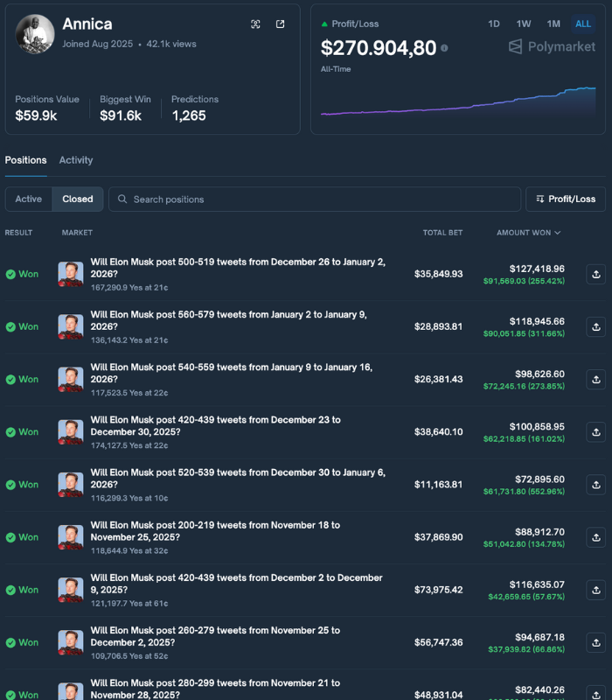Share the 200-219 tweets market result

coord(596,537)
